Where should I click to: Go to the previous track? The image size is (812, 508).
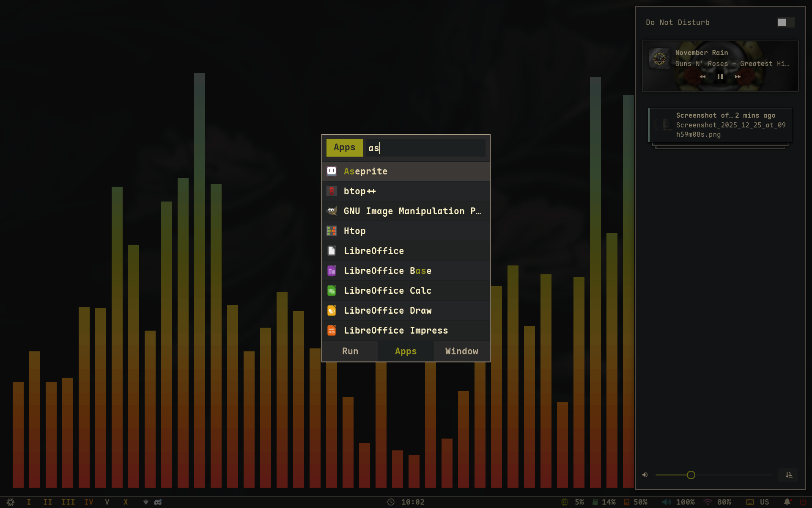click(x=702, y=77)
